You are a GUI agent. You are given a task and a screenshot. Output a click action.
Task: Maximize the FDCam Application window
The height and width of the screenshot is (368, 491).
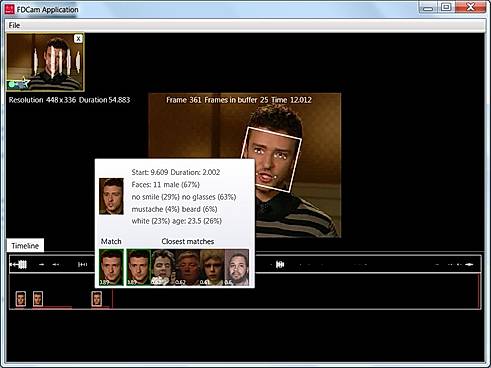click(446, 7)
